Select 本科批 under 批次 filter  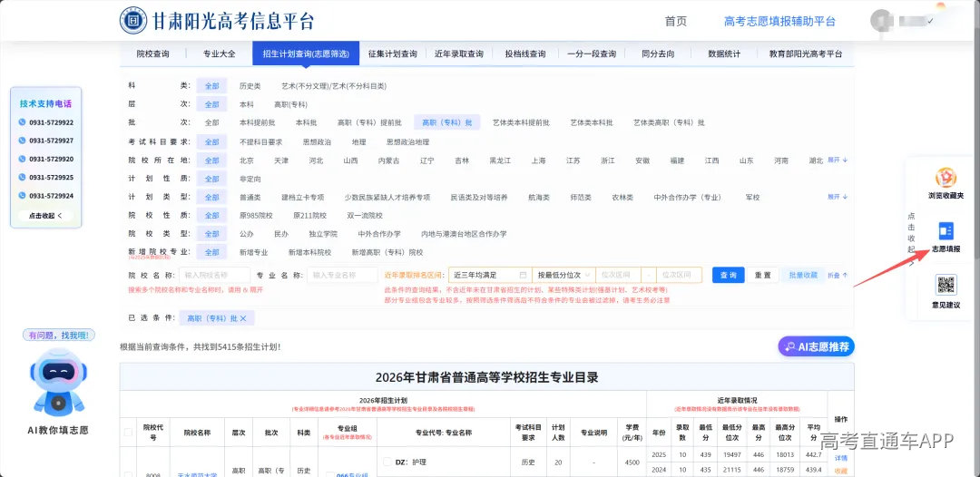pyautogui.click(x=307, y=123)
